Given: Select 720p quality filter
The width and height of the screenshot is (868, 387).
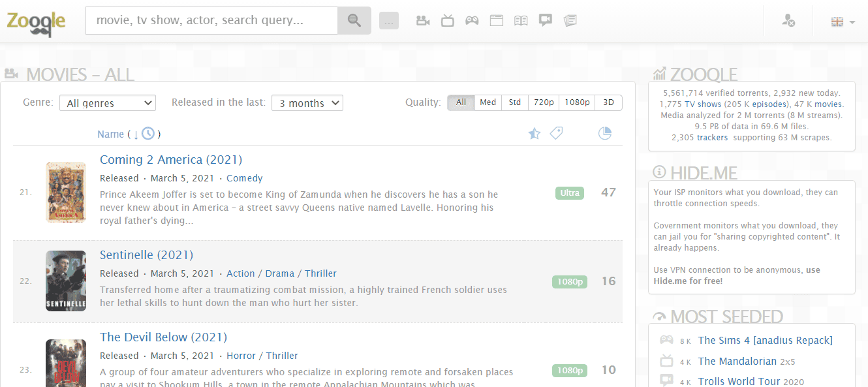Looking at the screenshot, I should click(x=543, y=102).
